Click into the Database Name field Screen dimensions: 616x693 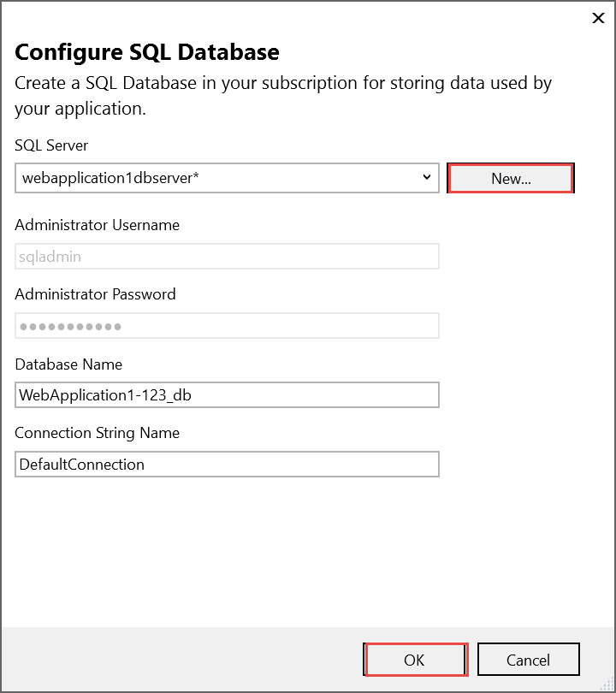tap(227, 395)
